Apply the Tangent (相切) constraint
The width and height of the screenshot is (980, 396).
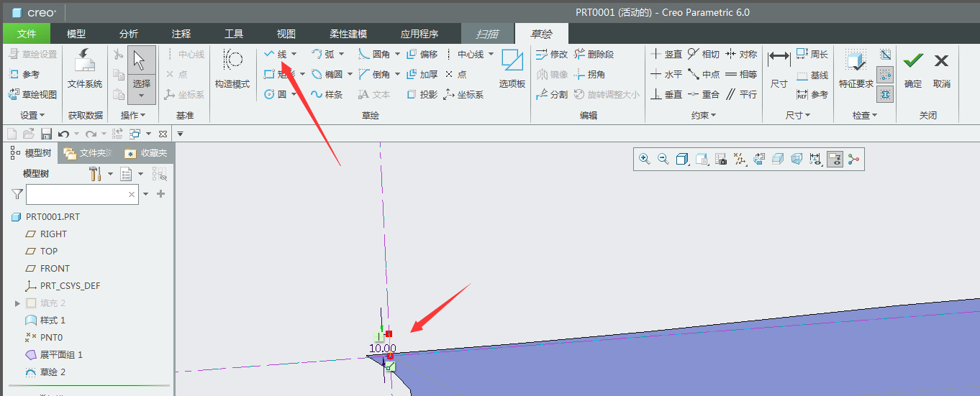(x=703, y=54)
